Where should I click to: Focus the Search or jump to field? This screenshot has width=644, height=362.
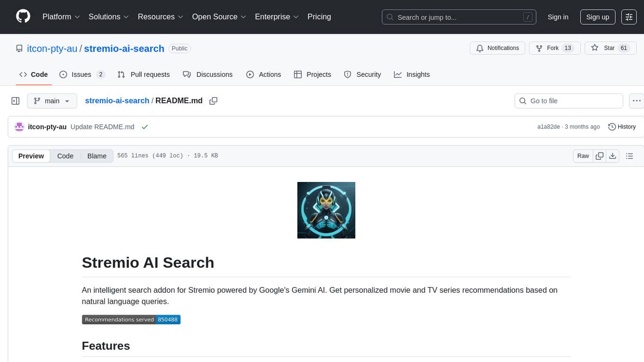[x=459, y=17]
